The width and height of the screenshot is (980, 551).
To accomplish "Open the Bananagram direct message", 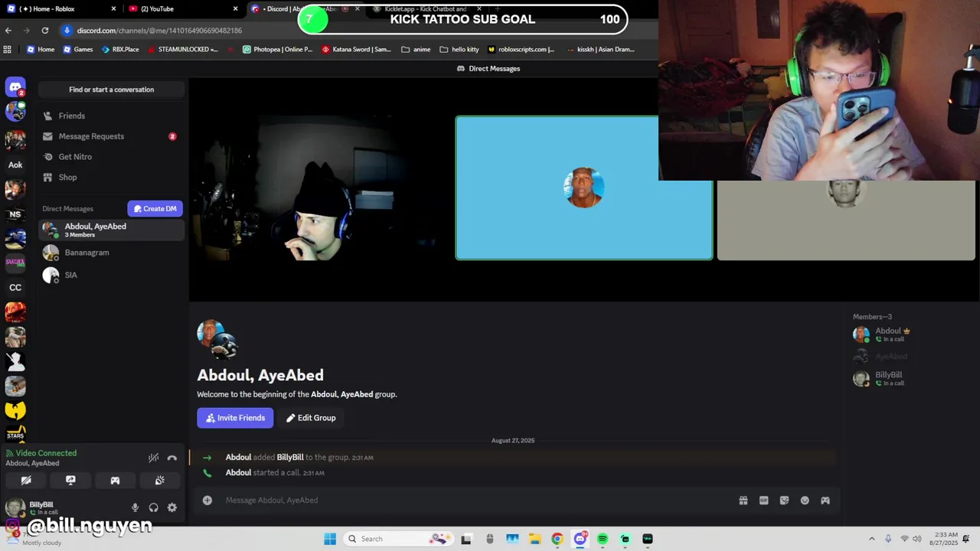I will [x=111, y=253].
